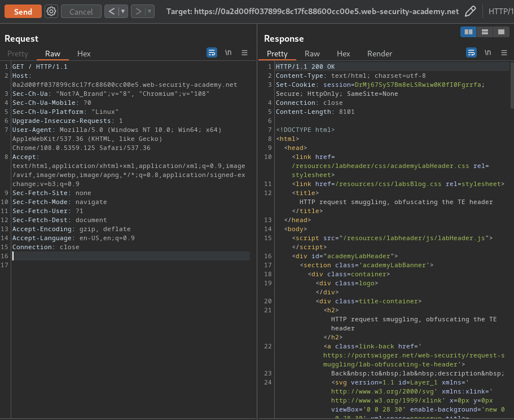This screenshot has width=514, height=420.
Task: Switch Response view to Hex tab
Action: click(343, 54)
